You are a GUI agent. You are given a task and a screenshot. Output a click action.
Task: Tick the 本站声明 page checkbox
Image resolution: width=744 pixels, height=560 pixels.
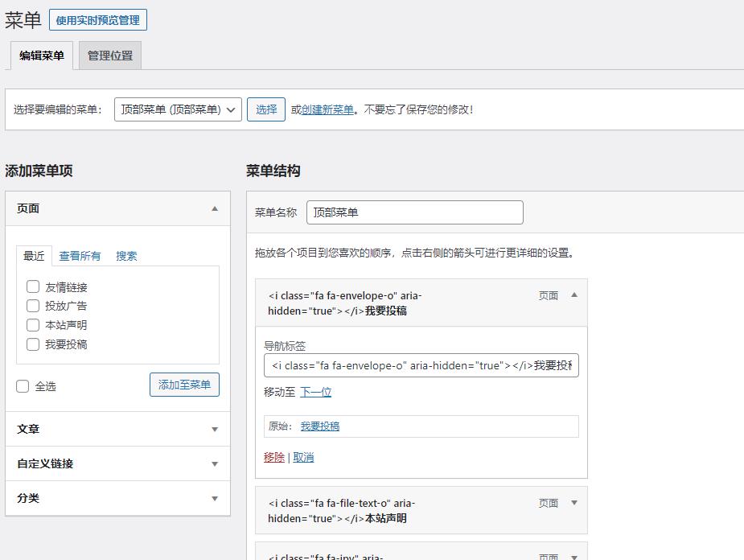coord(33,325)
